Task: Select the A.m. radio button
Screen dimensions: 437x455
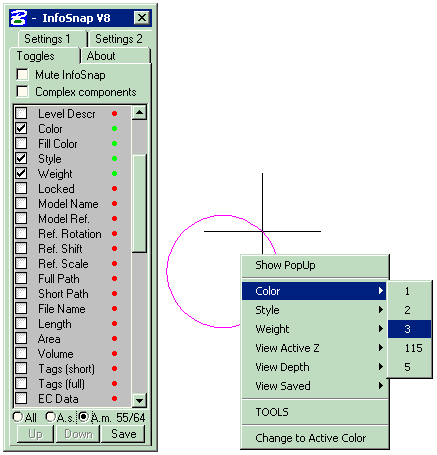Action: pos(83,417)
